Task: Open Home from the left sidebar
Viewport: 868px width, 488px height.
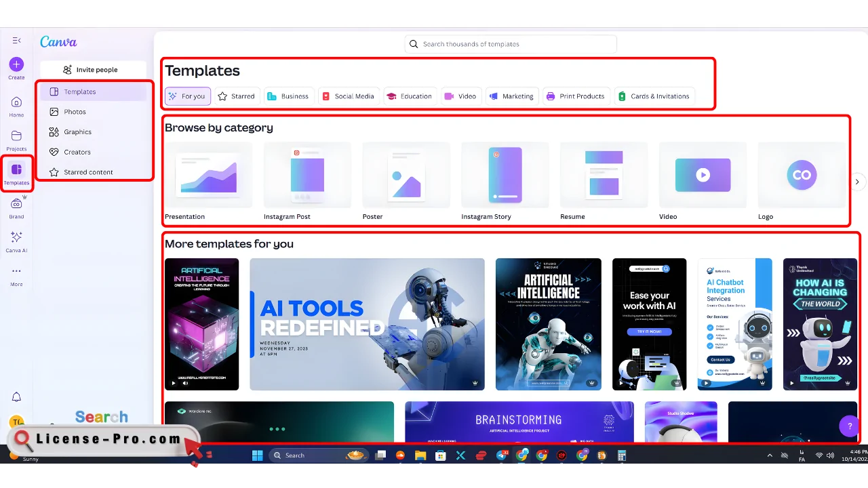Action: (x=16, y=102)
